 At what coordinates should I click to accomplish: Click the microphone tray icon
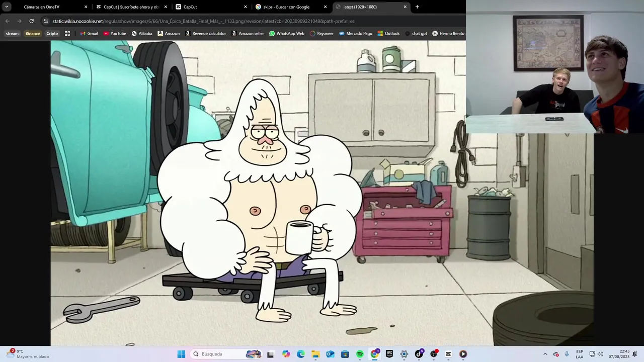[567, 354]
